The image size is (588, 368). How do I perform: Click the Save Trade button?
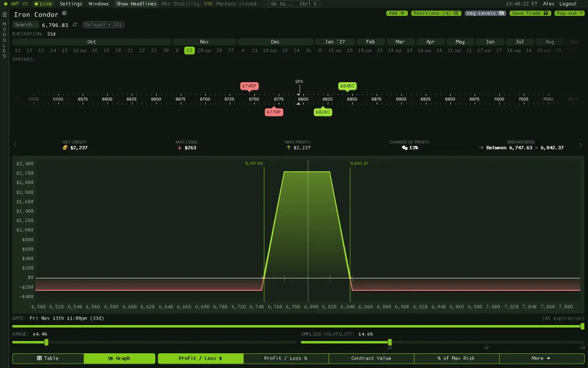[x=530, y=13]
